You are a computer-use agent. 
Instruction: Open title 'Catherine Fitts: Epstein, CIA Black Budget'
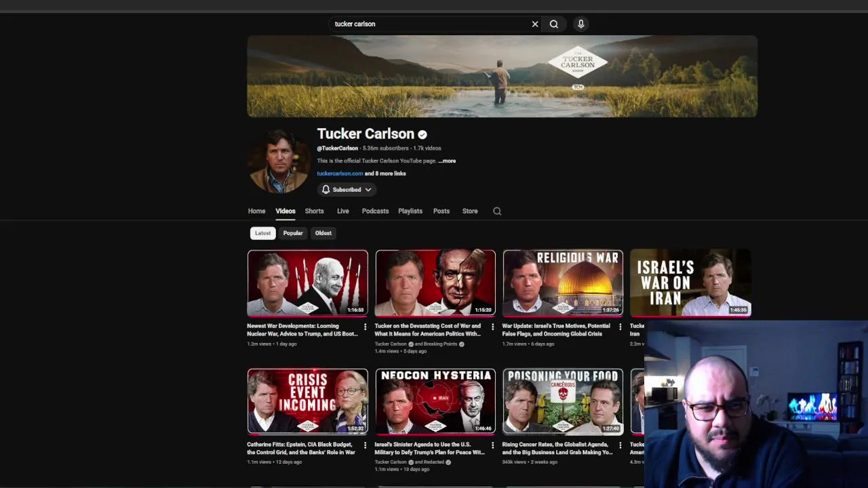coord(301,449)
